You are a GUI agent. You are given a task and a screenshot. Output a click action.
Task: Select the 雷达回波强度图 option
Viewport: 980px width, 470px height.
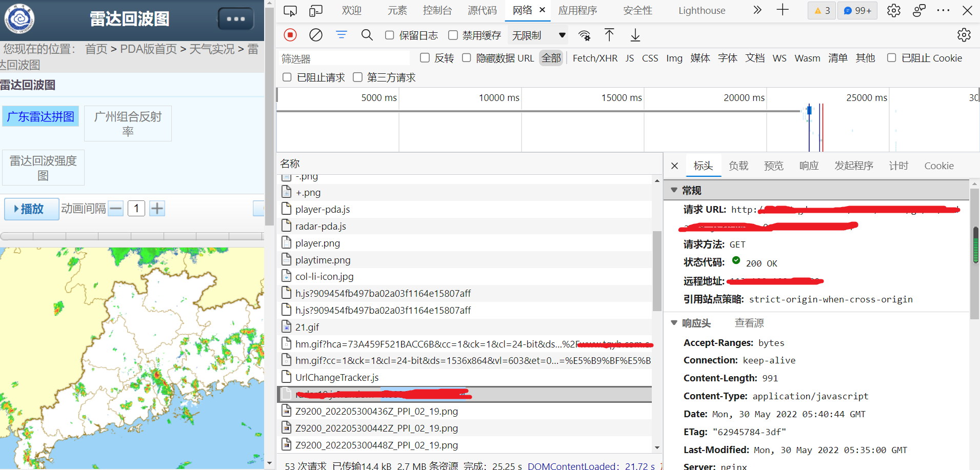43,168
